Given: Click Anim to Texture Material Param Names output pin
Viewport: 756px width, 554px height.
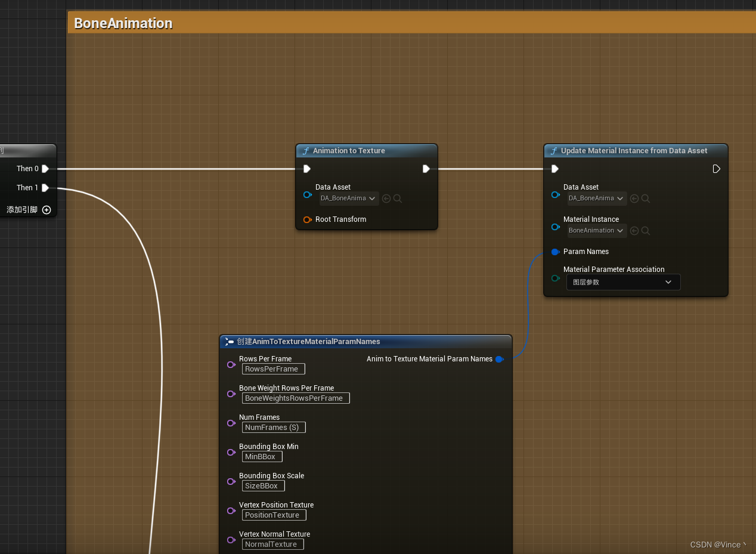Looking at the screenshot, I should 500,359.
